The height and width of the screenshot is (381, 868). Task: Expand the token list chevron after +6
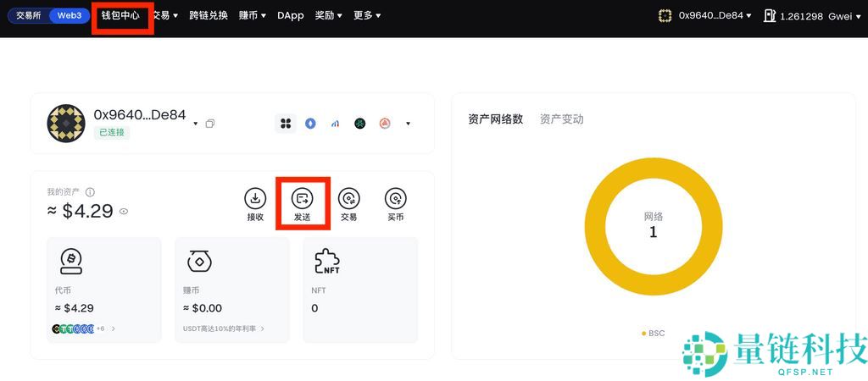coord(114,329)
